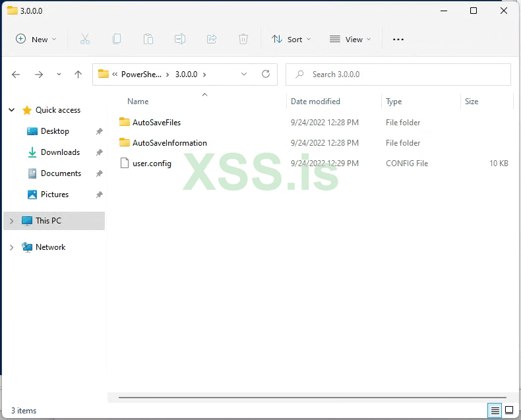Sort by Date modified column header
The image size is (521, 420).
[x=315, y=102]
